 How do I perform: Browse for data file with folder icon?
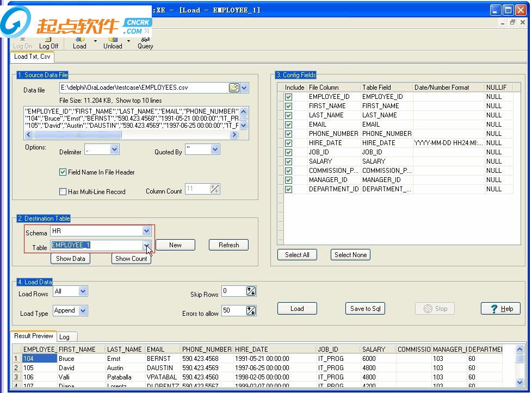(x=233, y=88)
